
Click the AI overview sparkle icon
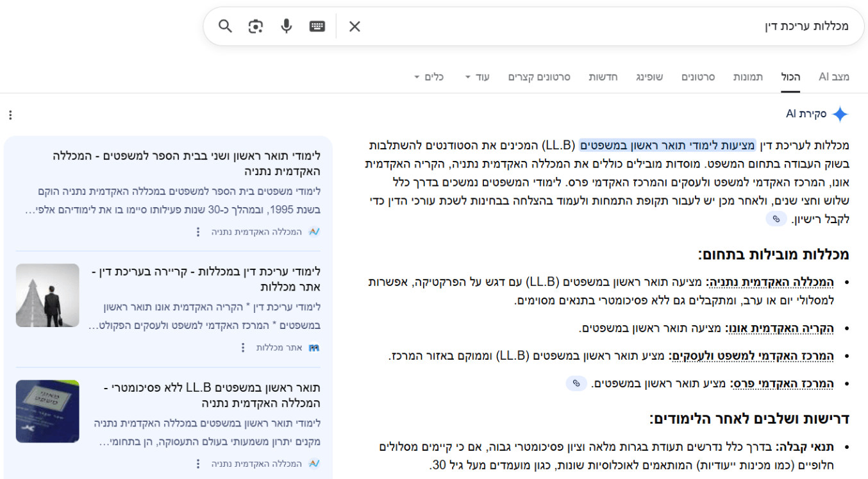click(x=840, y=114)
